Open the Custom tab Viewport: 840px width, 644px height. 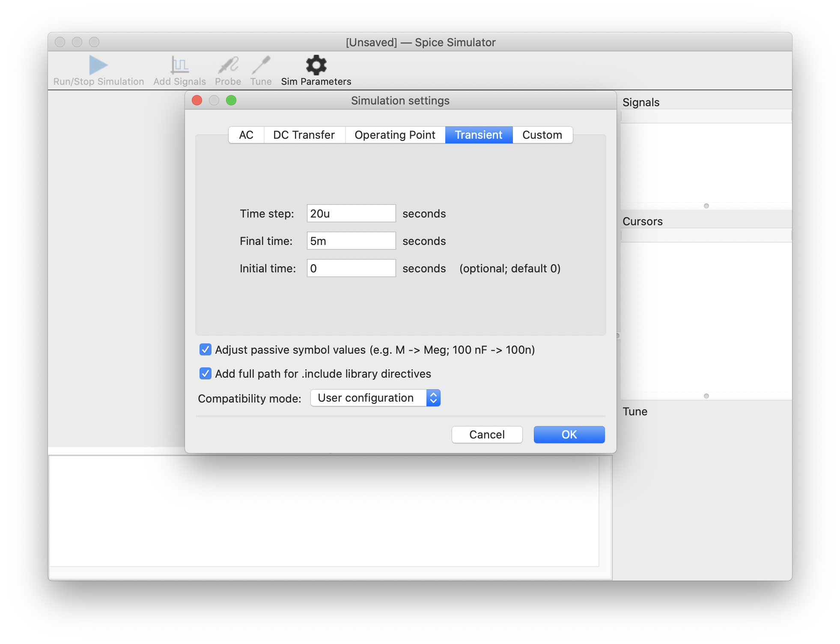(x=542, y=135)
